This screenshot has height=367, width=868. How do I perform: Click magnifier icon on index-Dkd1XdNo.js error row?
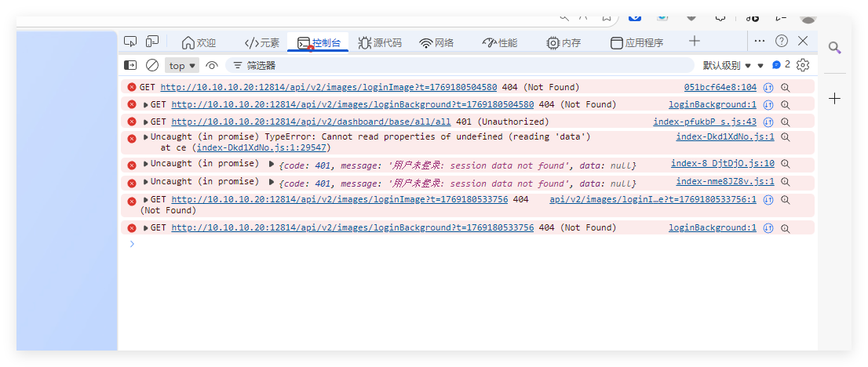click(785, 137)
